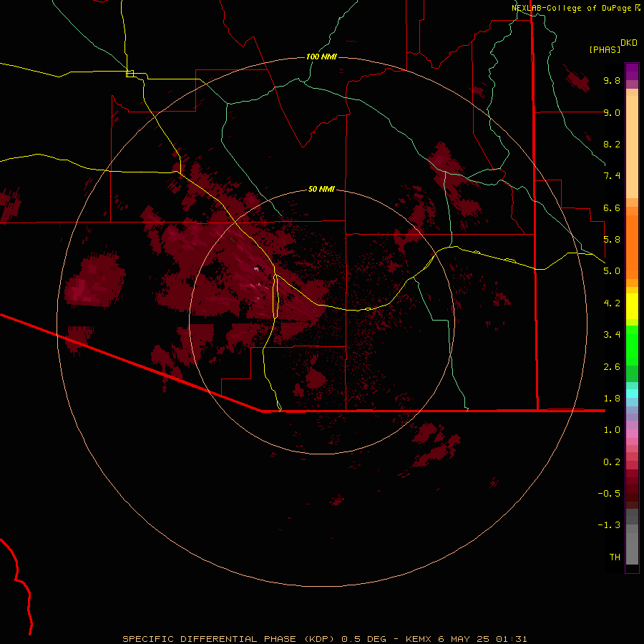The image size is (644, 644).
Task: Click the 7.4 value on color scale
Action: tap(612, 176)
